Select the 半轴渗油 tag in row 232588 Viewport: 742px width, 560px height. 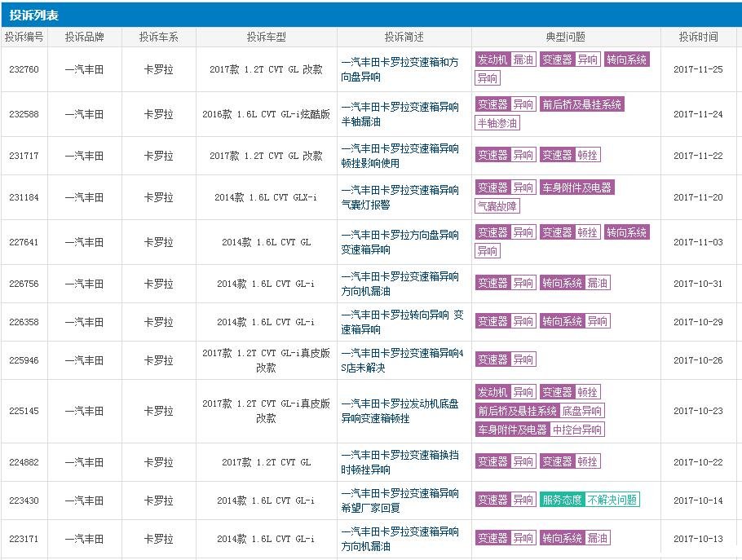(497, 124)
